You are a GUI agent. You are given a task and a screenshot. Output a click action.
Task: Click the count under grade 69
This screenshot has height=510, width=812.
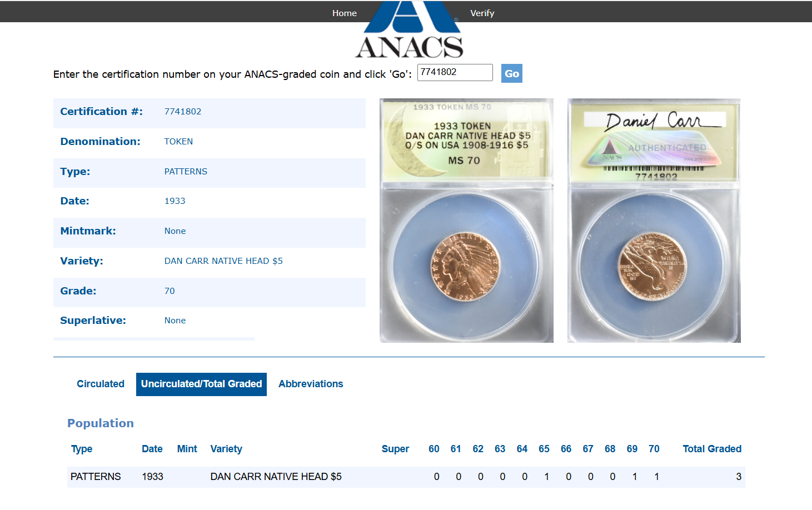click(635, 477)
